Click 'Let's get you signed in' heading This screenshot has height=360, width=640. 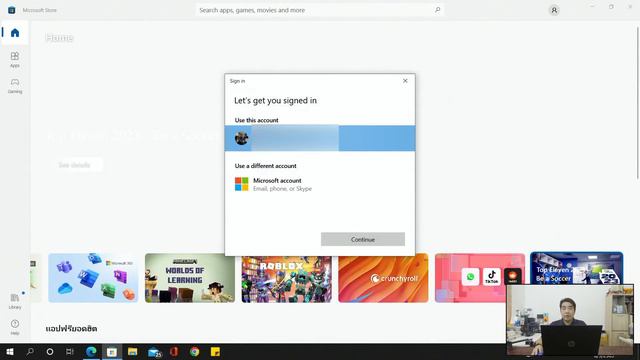276,100
